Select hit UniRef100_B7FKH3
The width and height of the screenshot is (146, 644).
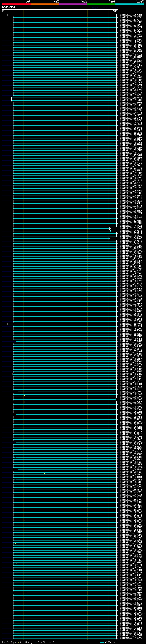click(x=131, y=22)
